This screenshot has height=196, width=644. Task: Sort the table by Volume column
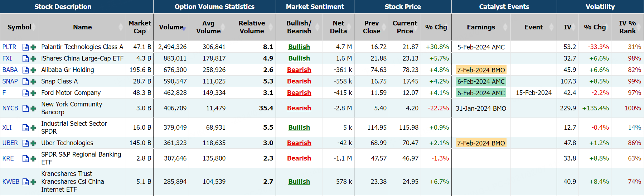[x=171, y=27]
